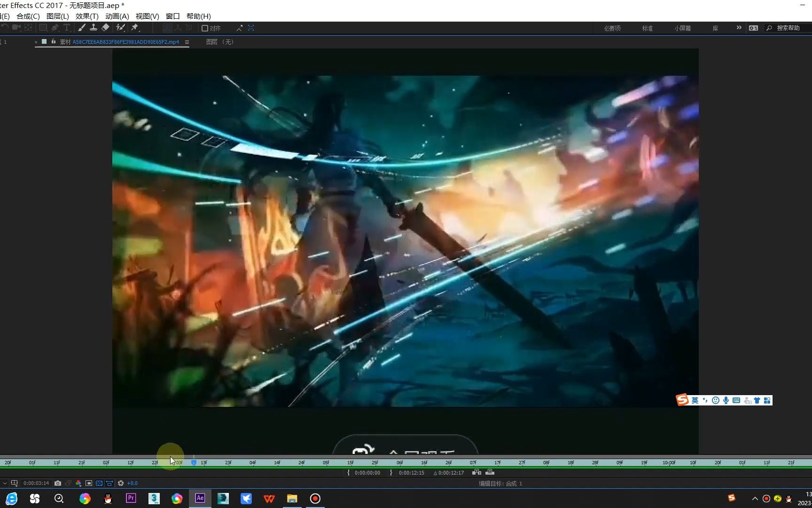The height and width of the screenshot is (508, 812).
Task: Click the current time 0:00:03:14 field
Action: click(36, 483)
